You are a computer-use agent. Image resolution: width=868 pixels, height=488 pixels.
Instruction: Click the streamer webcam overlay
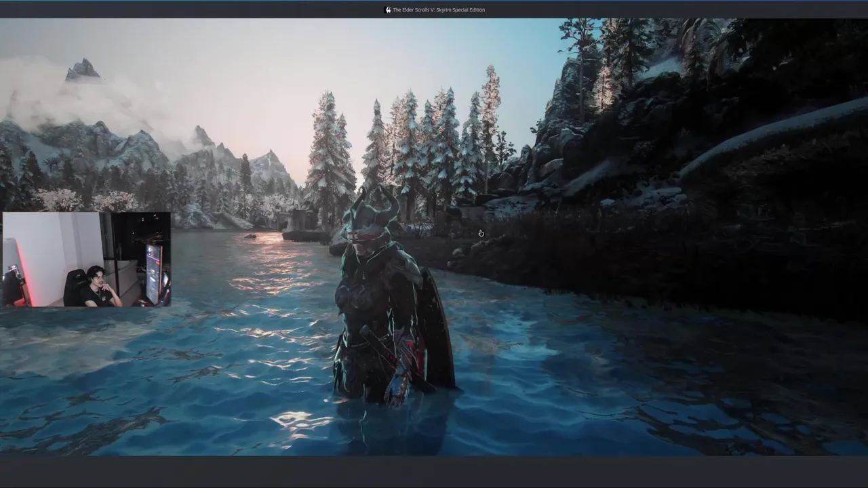(x=87, y=260)
